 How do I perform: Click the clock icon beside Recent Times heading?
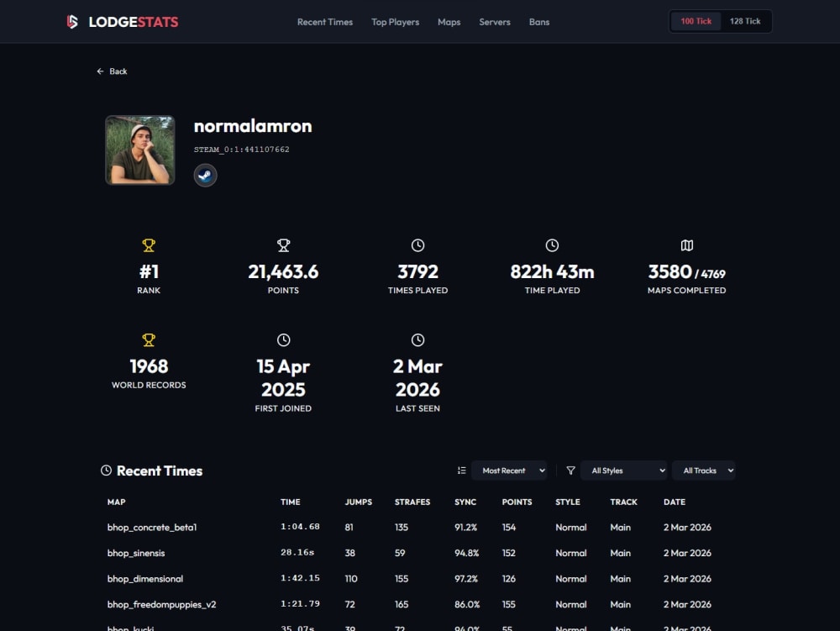[106, 471]
